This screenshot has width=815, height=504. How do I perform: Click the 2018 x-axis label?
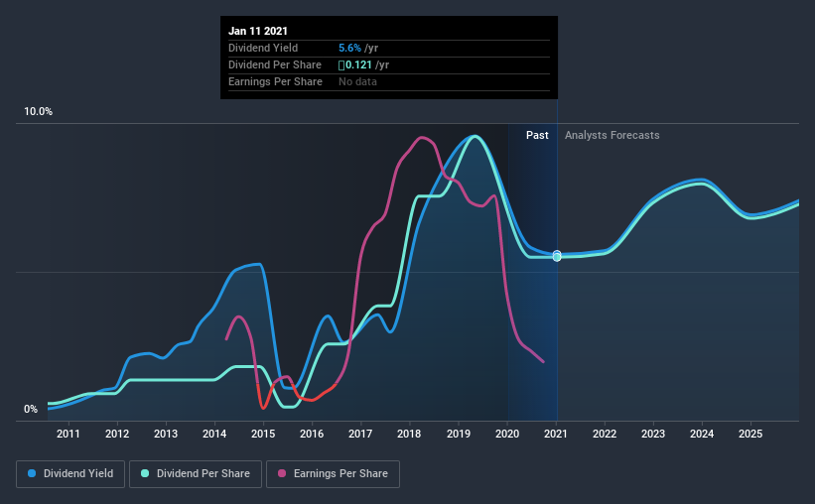[409, 434]
